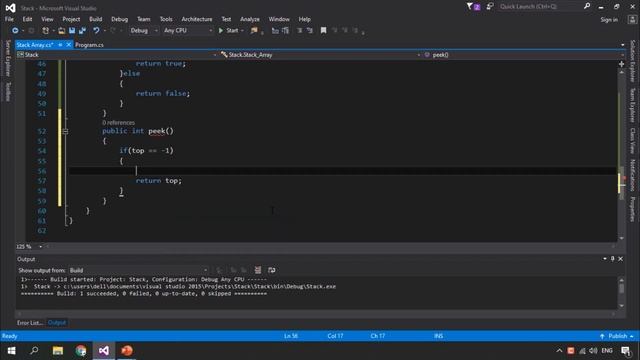640x360 pixels.
Task: Open the Debug menu
Action: click(119, 19)
